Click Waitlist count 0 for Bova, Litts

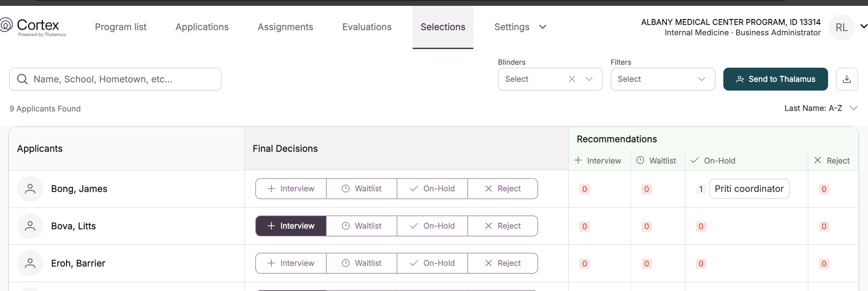647,226
